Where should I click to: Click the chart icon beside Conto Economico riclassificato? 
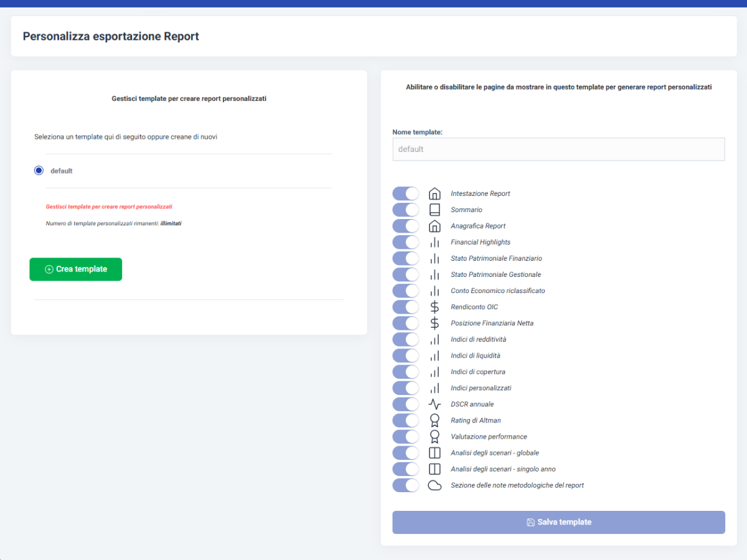(435, 291)
